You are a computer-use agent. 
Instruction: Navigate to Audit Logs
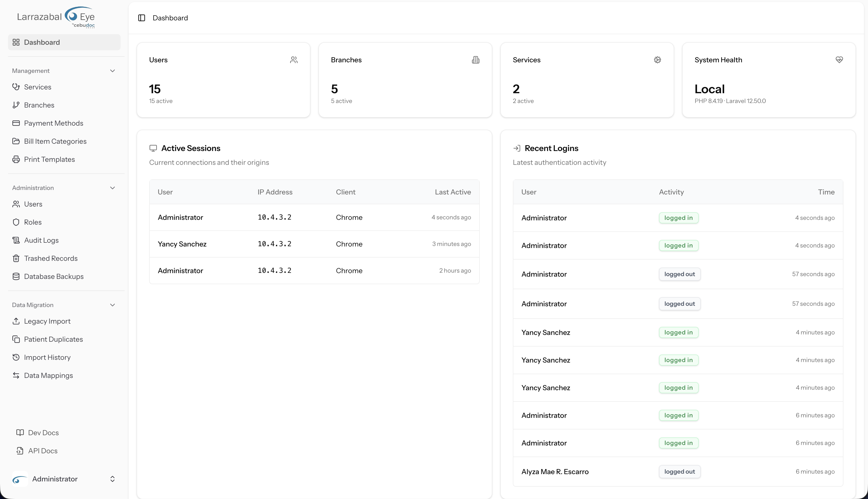coord(64,240)
